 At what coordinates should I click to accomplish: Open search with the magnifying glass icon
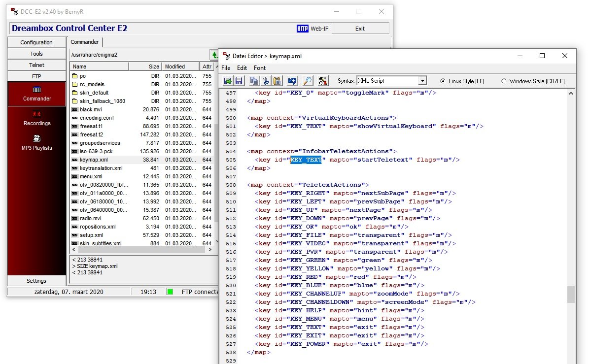click(307, 81)
